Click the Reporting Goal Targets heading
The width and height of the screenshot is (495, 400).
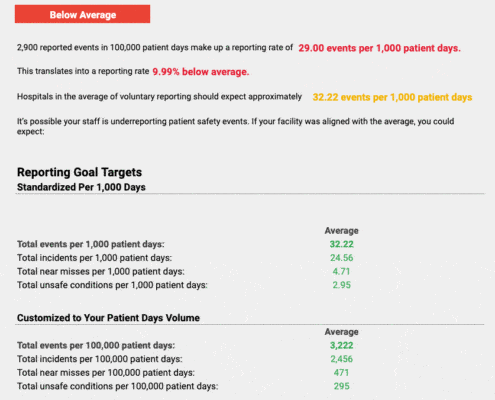pos(79,172)
